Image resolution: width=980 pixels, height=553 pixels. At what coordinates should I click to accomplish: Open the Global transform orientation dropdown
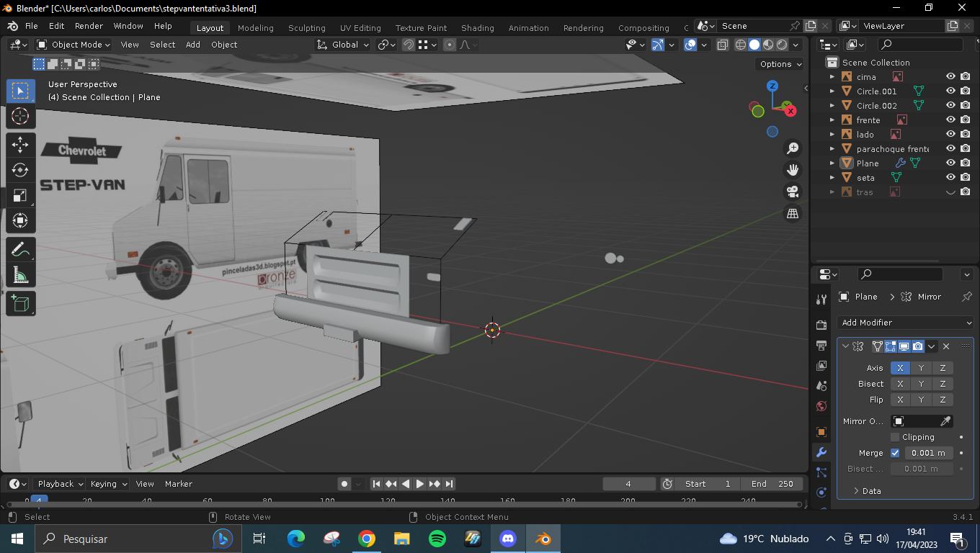(x=343, y=45)
